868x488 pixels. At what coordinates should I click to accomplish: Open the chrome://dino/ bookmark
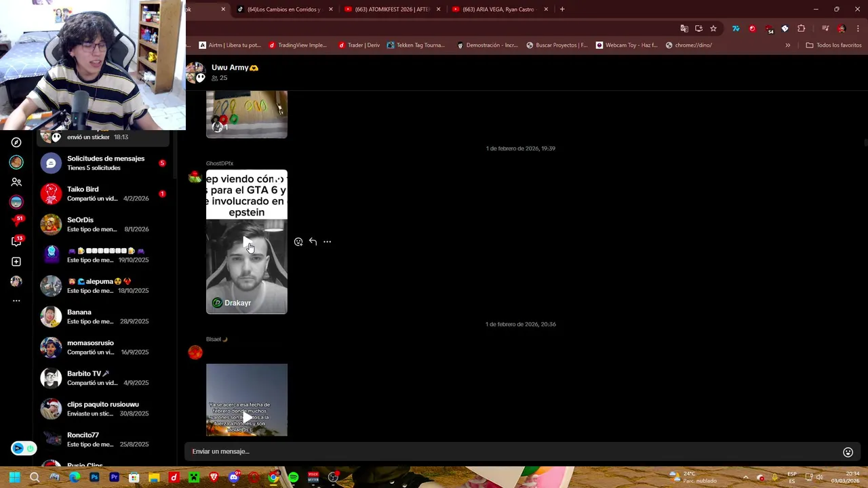(689, 45)
